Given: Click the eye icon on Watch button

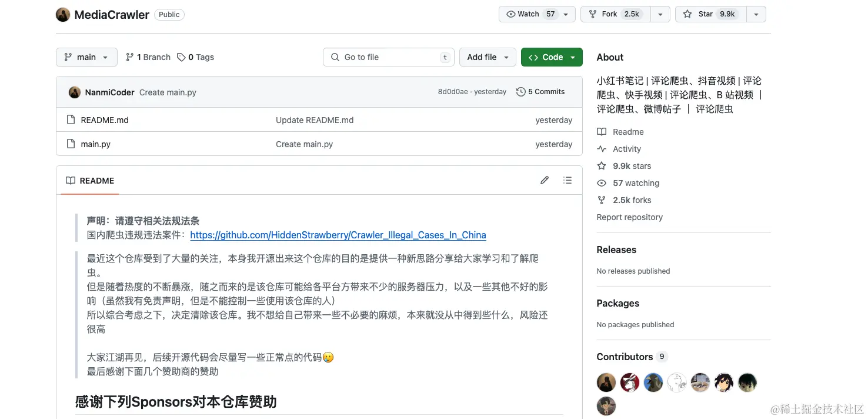Looking at the screenshot, I should click(x=511, y=14).
